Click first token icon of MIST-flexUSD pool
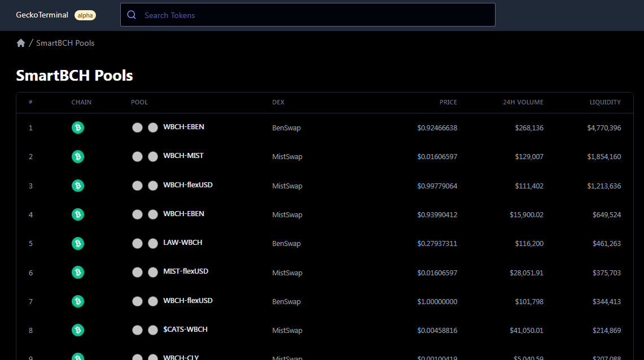This screenshot has width=644, height=360. 137,272
